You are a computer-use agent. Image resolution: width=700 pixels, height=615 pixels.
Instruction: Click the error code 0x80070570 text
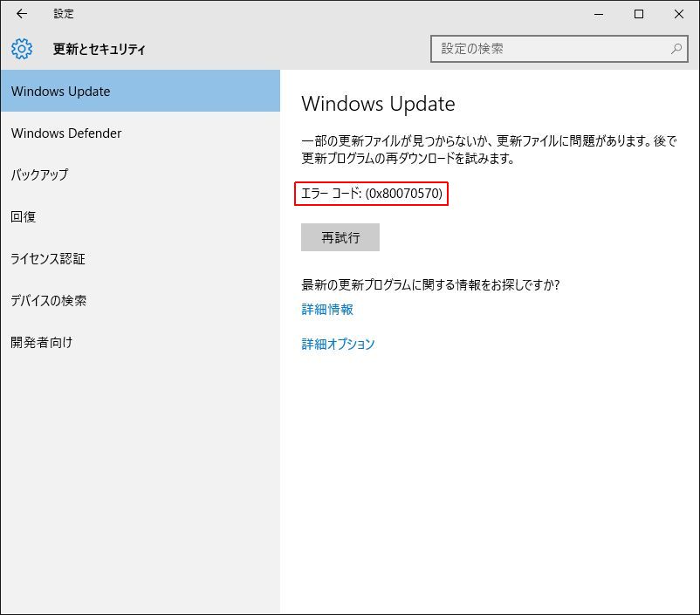click(371, 194)
